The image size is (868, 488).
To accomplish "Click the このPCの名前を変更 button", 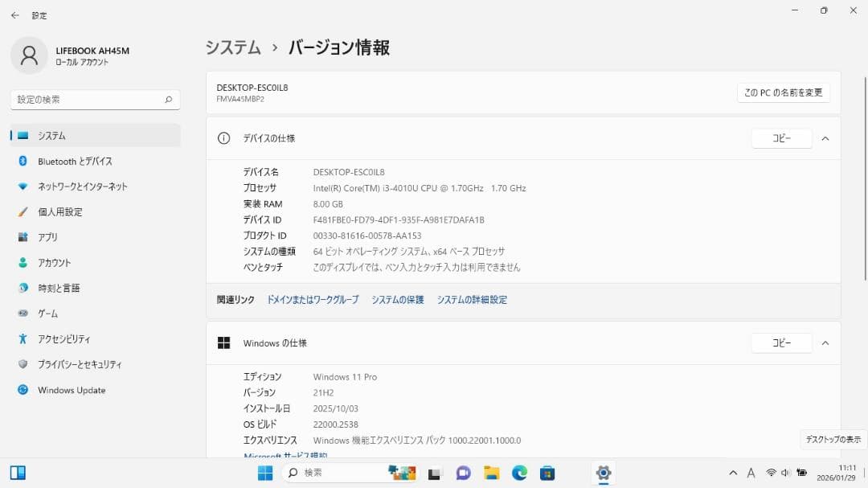I will pos(782,92).
